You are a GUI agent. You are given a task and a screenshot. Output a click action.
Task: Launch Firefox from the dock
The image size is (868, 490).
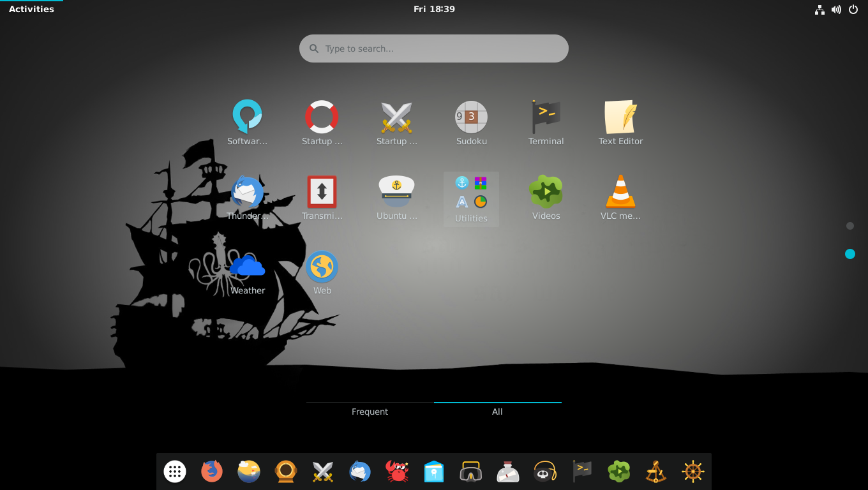[212, 471]
